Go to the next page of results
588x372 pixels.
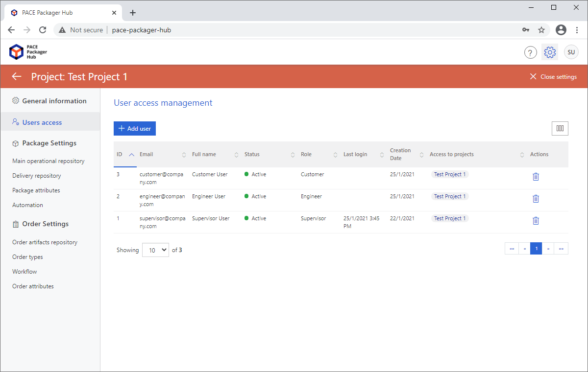[x=548, y=249]
